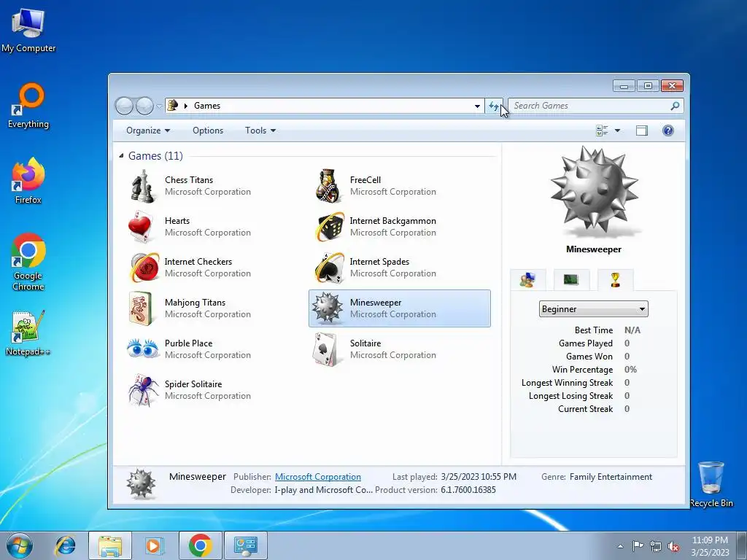This screenshot has width=747, height=560.
Task: Open the change view dropdown arrow
Action: [617, 131]
